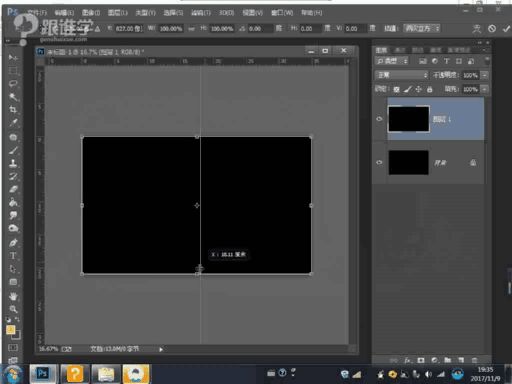Open the blend mode dropdown
512x384 pixels.
(x=401, y=75)
